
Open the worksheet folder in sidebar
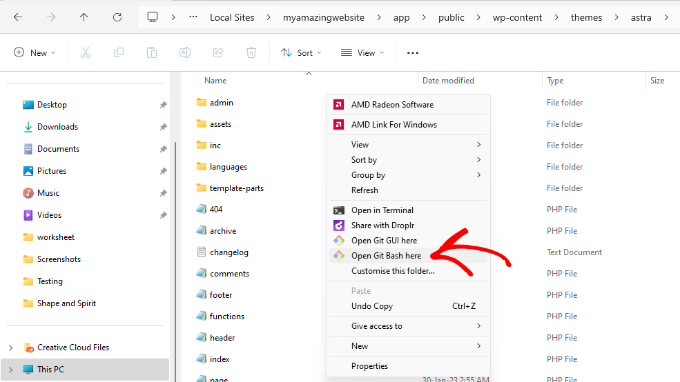coord(56,237)
